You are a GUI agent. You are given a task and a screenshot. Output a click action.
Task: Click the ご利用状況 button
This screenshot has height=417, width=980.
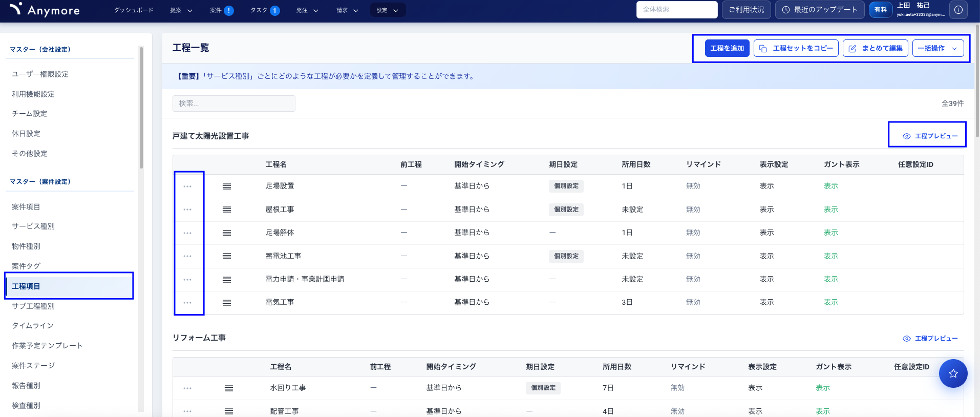746,10
